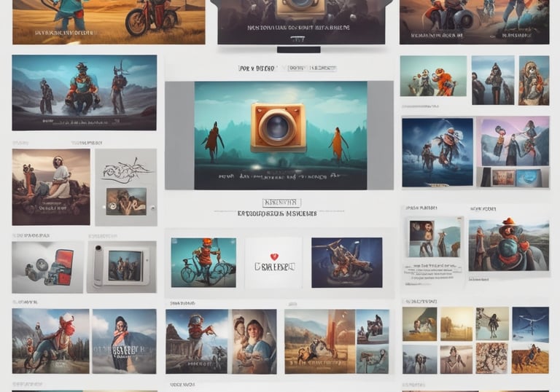
Task: Click the small caption under the orange-hat warrior image
Action: (479, 280)
